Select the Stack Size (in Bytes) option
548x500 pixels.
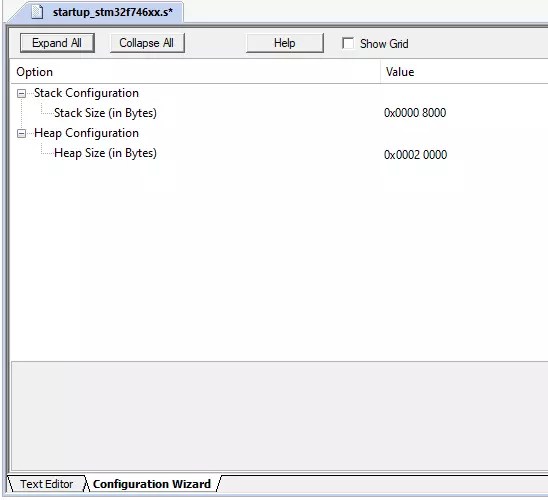105,113
